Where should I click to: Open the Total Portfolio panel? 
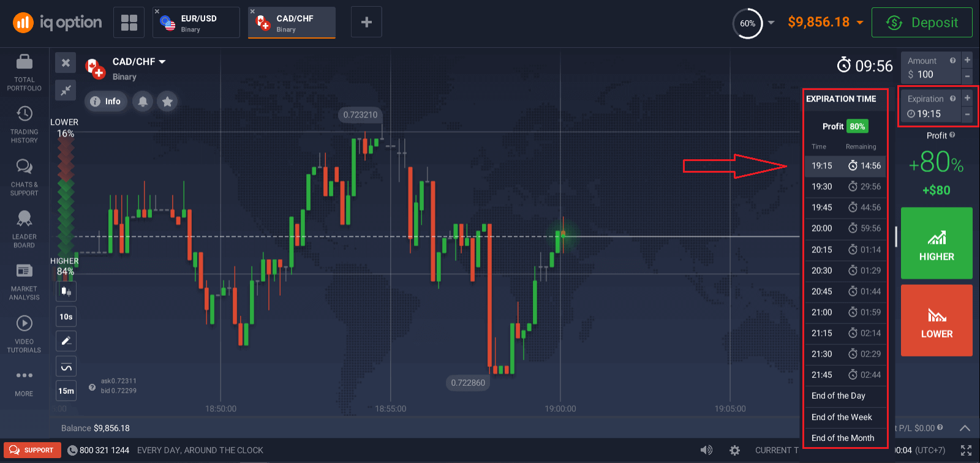click(x=24, y=72)
